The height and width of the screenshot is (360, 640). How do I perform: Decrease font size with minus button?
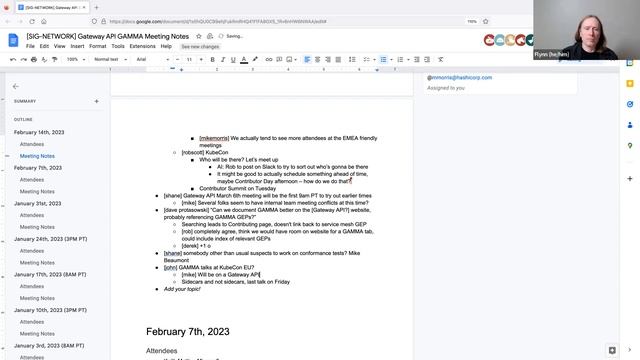point(178,60)
